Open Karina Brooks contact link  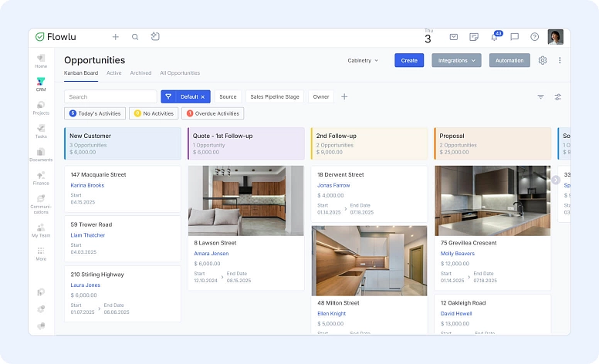point(87,185)
